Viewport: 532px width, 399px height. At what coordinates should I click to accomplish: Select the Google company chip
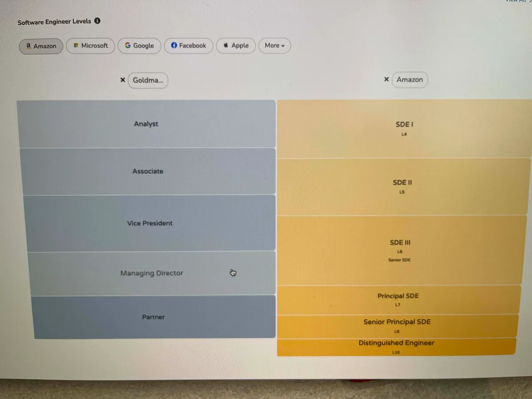coord(139,46)
